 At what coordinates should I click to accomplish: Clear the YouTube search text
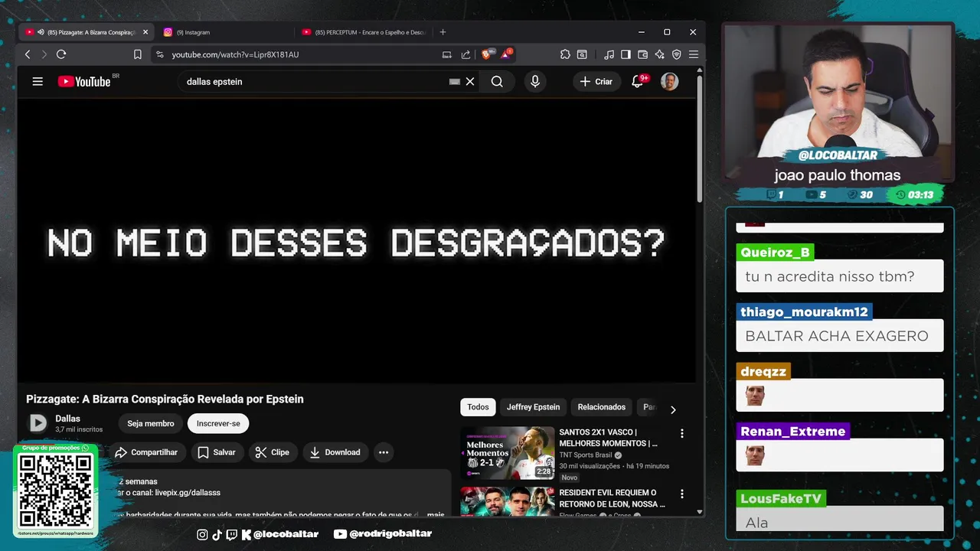click(470, 81)
